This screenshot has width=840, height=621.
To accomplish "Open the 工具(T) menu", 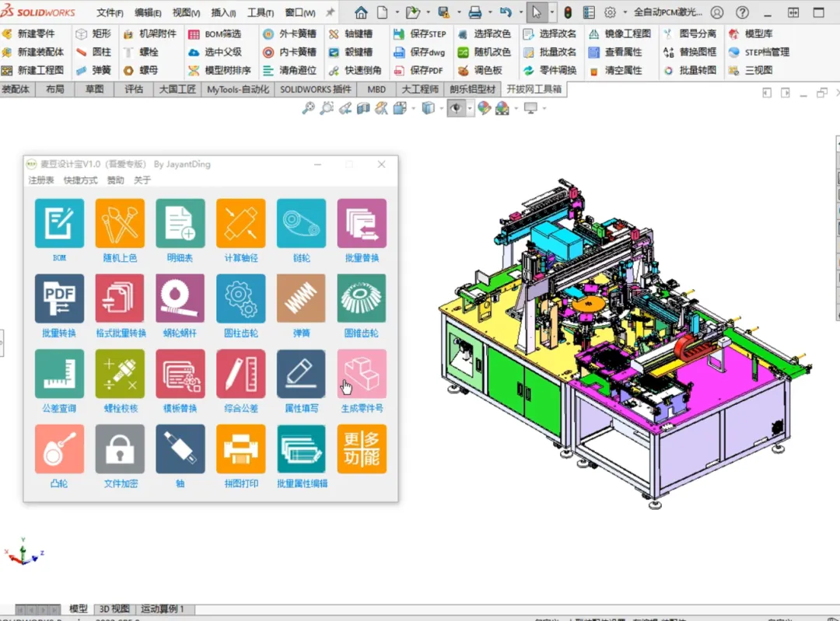I will pos(261,12).
